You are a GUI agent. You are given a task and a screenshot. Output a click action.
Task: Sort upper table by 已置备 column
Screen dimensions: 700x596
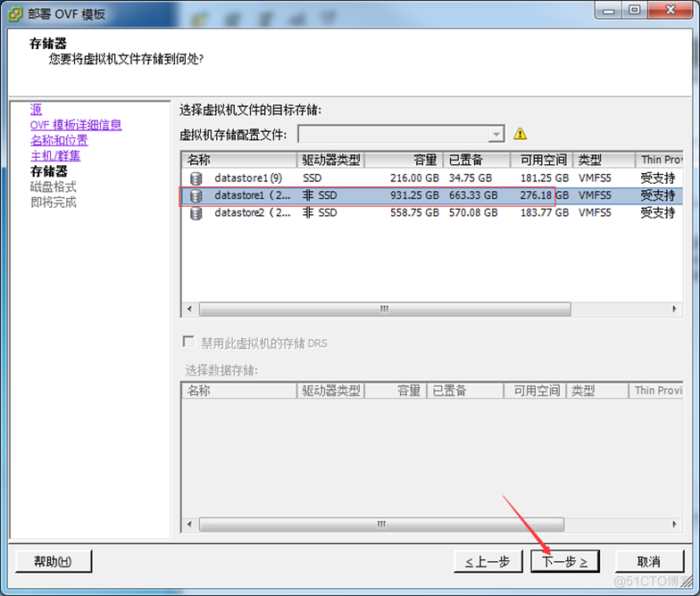[x=477, y=160]
